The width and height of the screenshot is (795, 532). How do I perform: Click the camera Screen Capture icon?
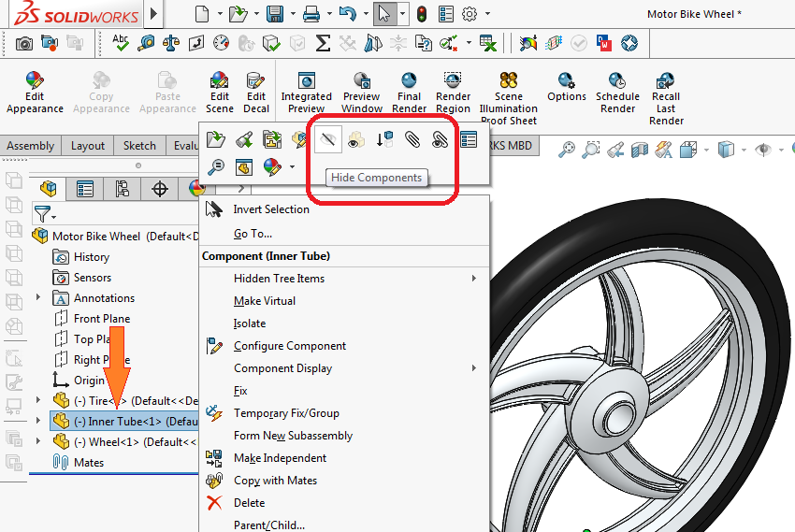(23, 44)
